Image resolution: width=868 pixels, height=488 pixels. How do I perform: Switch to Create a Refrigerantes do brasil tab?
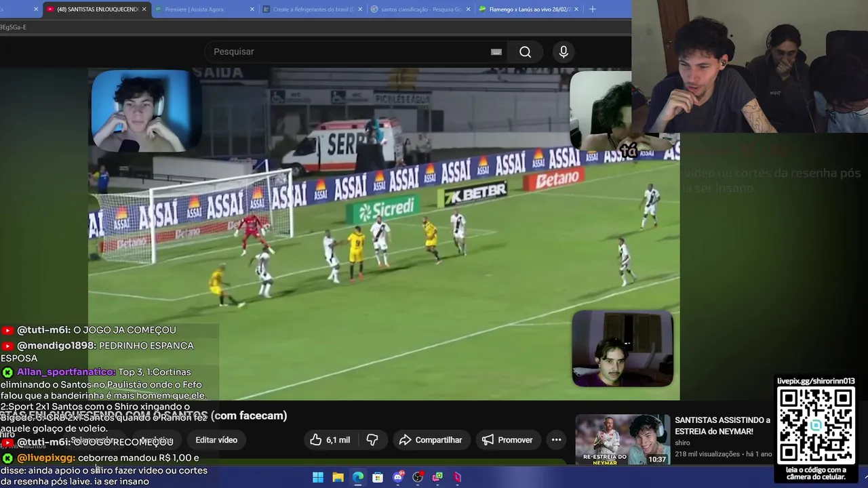[313, 9]
